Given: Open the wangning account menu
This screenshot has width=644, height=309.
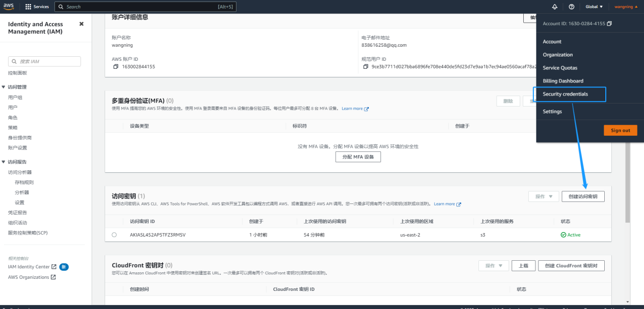Looking at the screenshot, I should tap(626, 7).
